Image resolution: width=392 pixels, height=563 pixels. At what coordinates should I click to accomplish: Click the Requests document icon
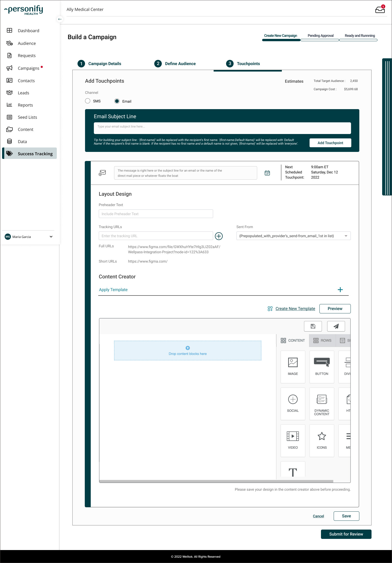10,55
